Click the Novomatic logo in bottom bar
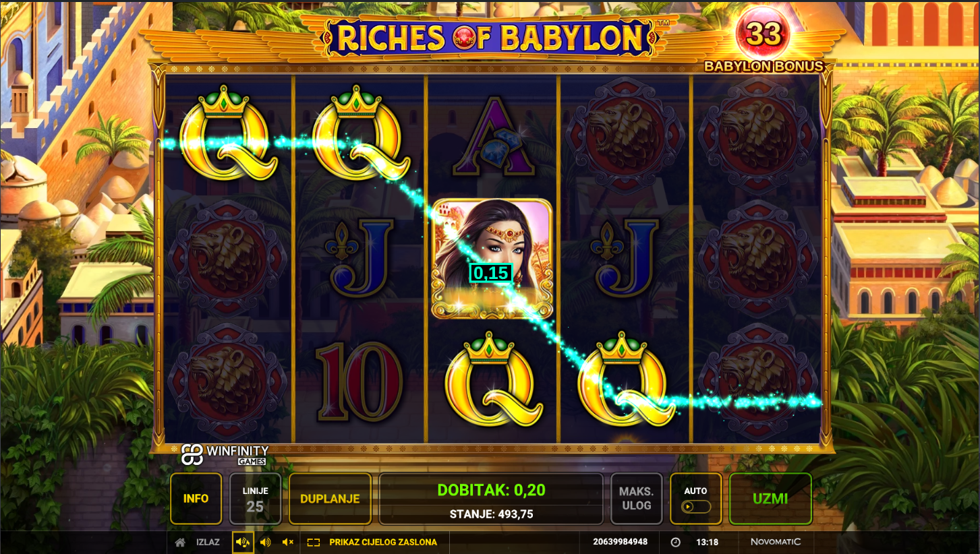Screen dimensions: 980x554 click(776, 542)
